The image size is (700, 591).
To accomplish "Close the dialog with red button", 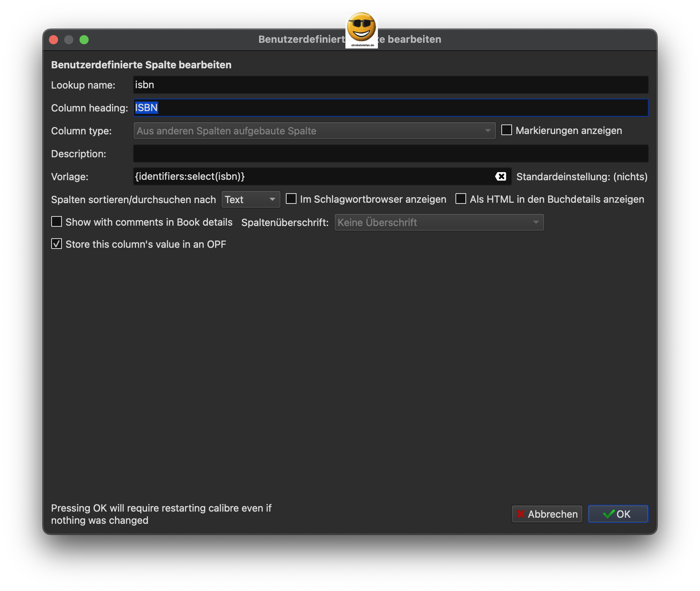I will (x=54, y=40).
